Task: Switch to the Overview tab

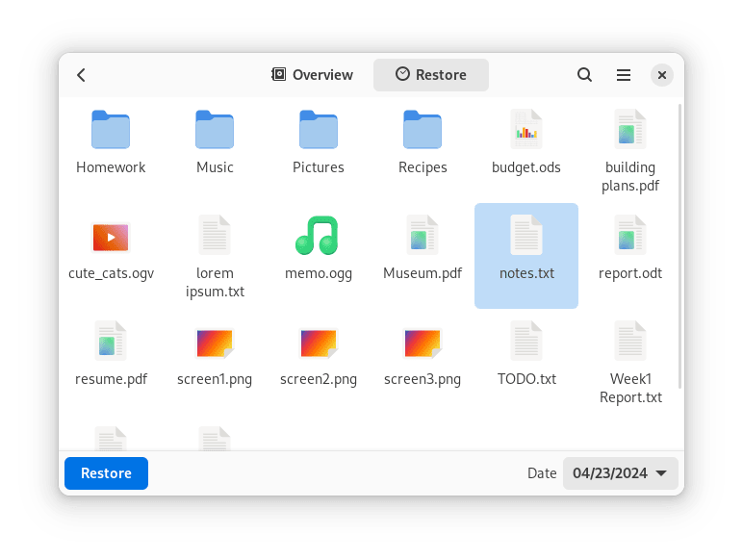Action: 312,75
